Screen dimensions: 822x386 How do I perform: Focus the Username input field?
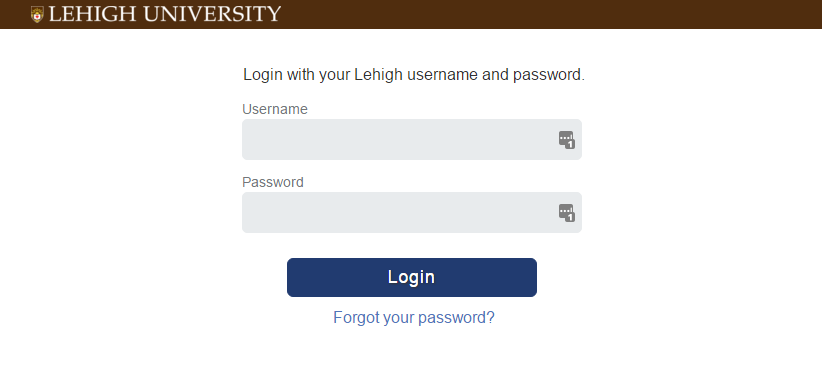pos(412,140)
